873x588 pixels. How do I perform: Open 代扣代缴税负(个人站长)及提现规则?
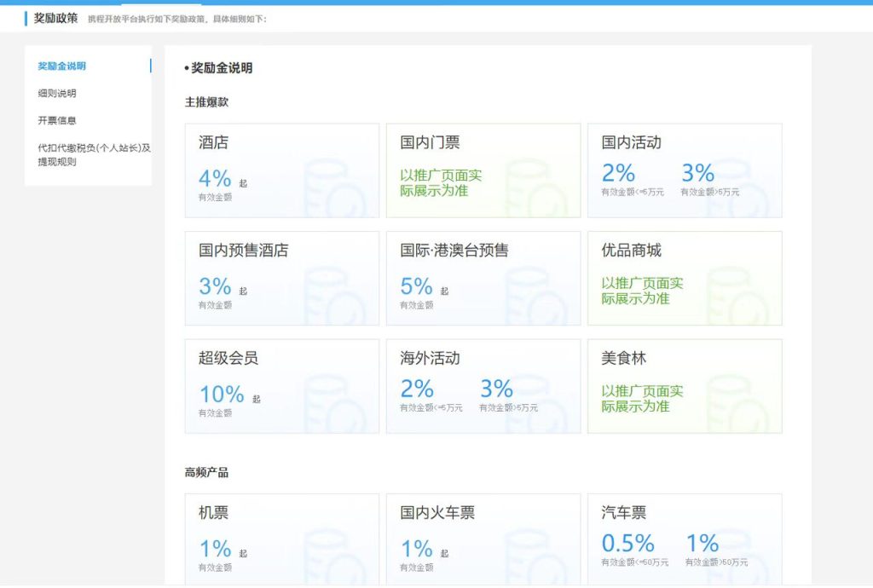[88, 155]
